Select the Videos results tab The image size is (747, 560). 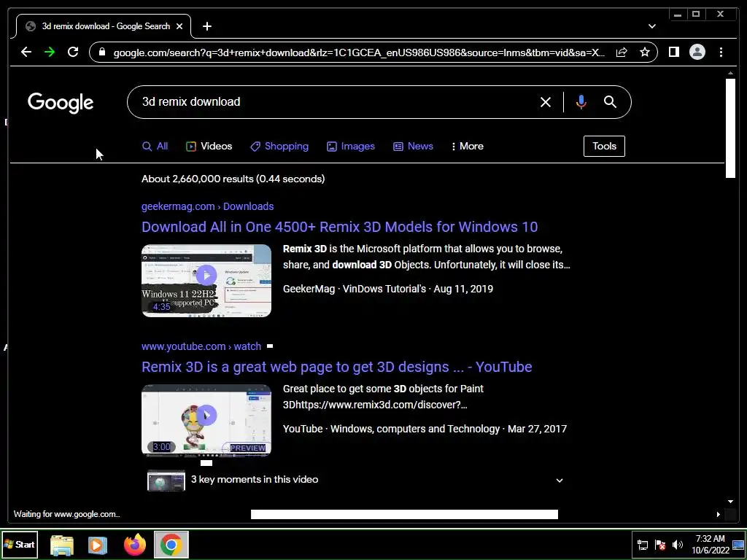[209, 146]
